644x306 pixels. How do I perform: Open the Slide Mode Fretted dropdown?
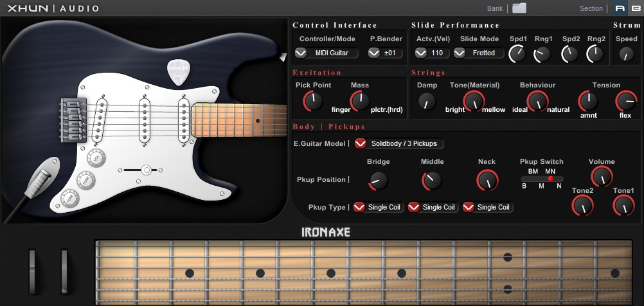click(x=478, y=53)
